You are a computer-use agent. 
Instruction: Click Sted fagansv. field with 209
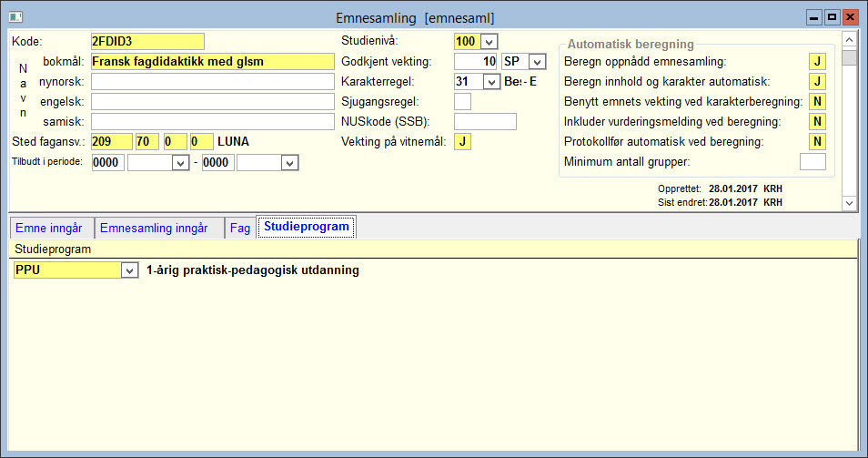tap(112, 142)
